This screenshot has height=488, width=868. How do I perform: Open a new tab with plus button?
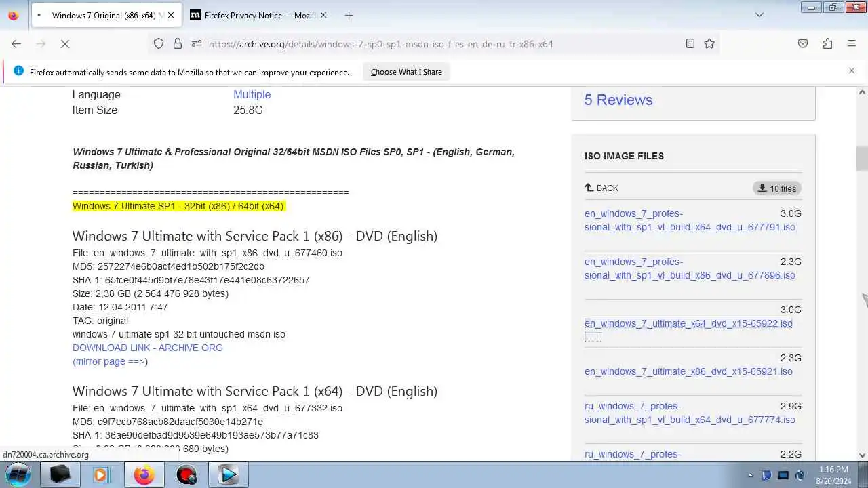tap(349, 15)
